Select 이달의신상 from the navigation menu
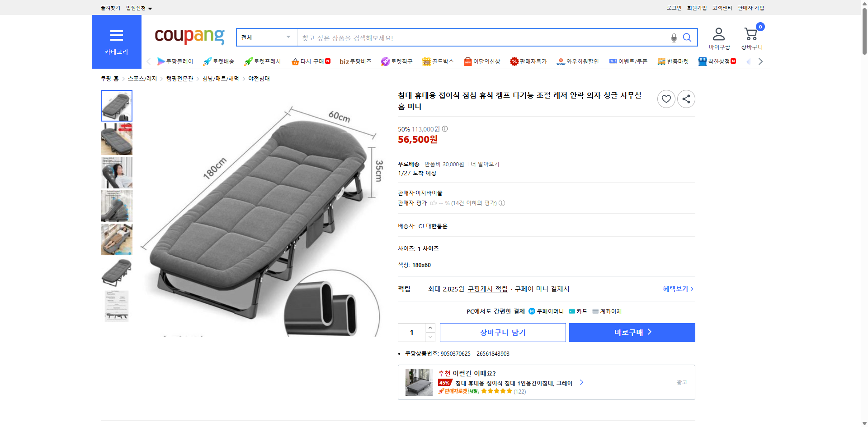The width and height of the screenshot is (868, 427). (x=481, y=61)
